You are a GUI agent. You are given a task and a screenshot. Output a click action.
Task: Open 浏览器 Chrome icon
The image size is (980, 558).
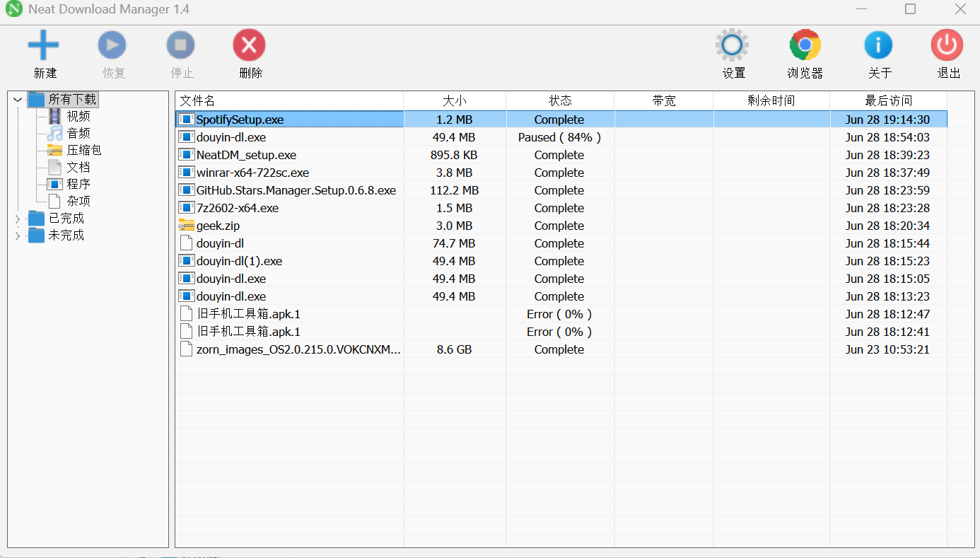click(x=805, y=45)
